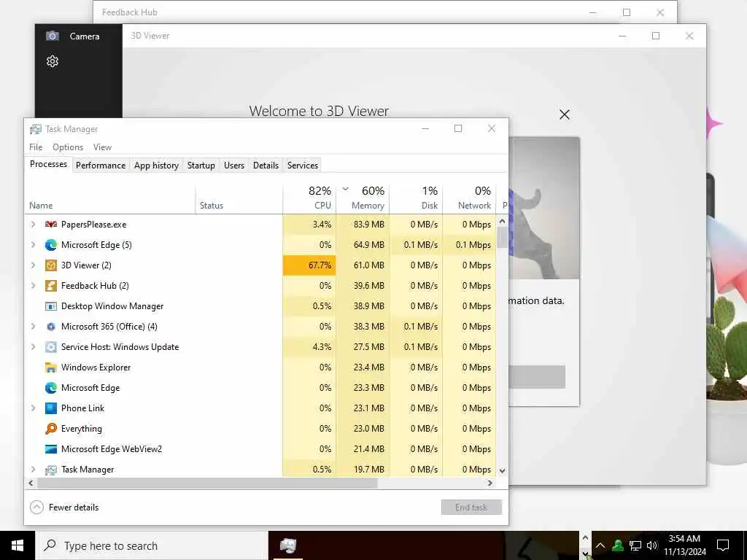Click the vertical scrollbar up arrow
Screen dimensions: 747x560
coord(502,222)
